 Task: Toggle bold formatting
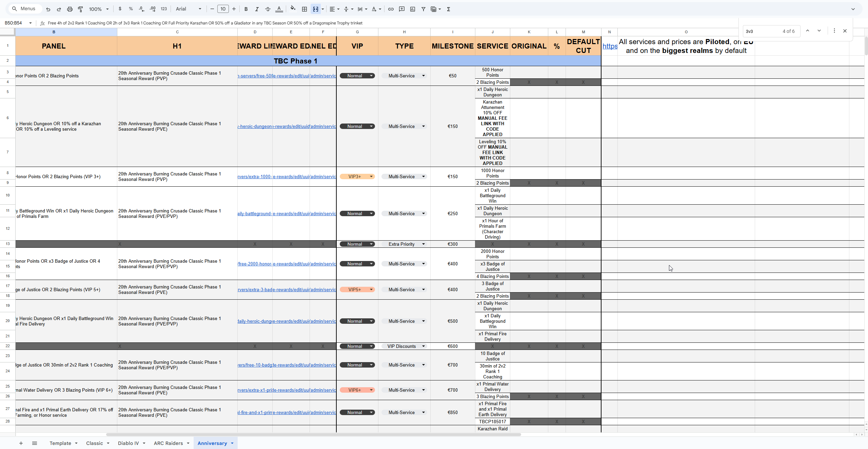coord(246,9)
